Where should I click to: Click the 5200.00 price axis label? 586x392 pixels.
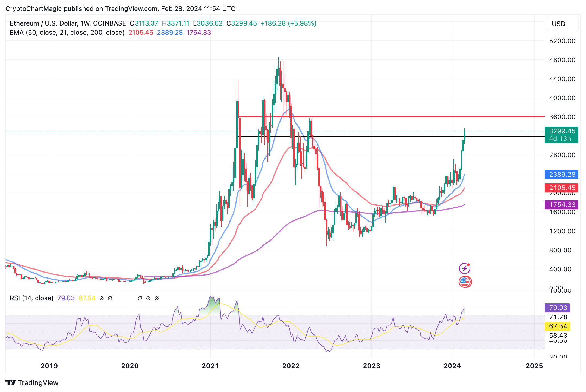tap(562, 41)
